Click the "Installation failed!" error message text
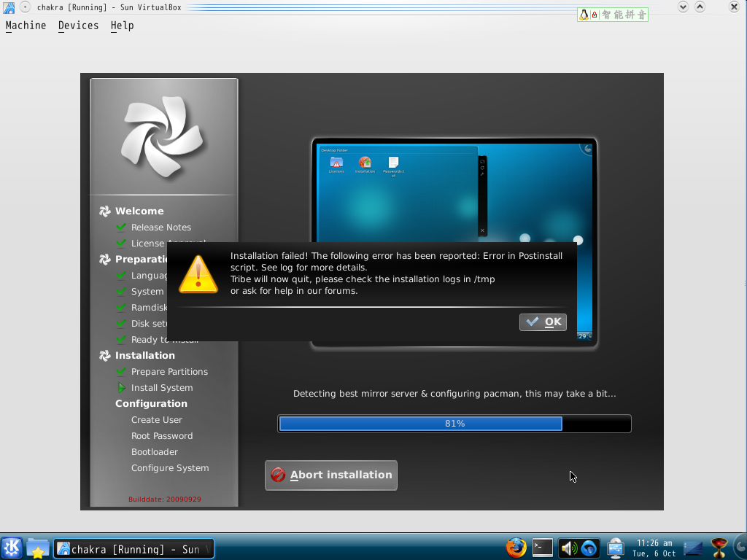Viewport: 747px width, 560px height. tap(396, 273)
